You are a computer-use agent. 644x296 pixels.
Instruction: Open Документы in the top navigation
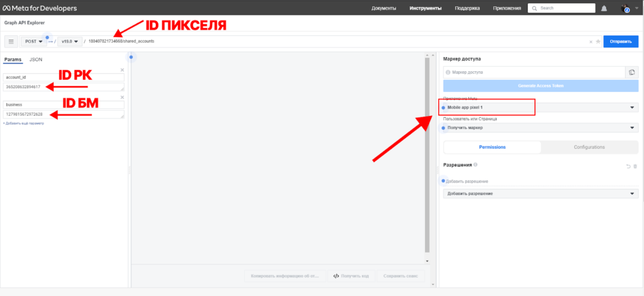coord(384,8)
